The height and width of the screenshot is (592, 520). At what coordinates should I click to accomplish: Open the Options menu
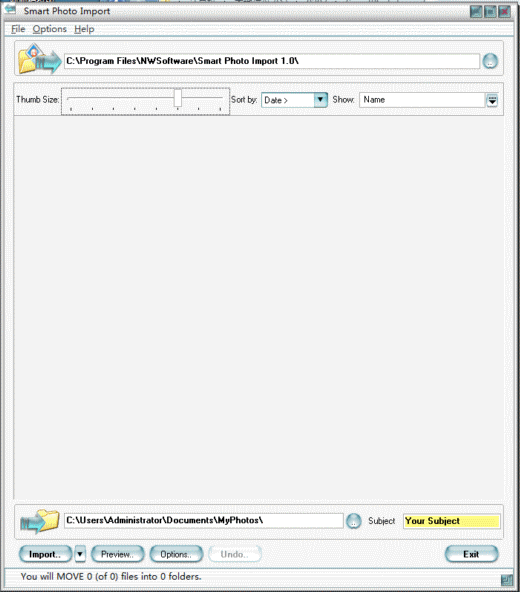pyautogui.click(x=49, y=29)
